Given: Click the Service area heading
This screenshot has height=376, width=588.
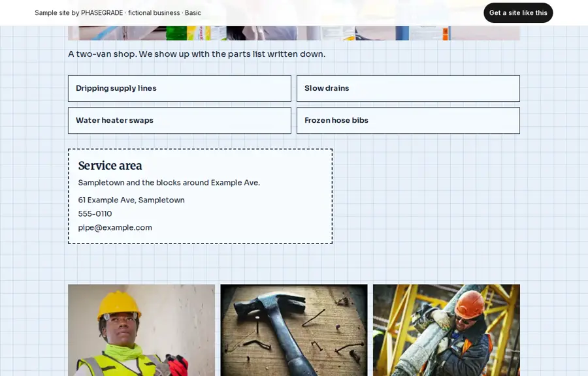Looking at the screenshot, I should pyautogui.click(x=110, y=166).
